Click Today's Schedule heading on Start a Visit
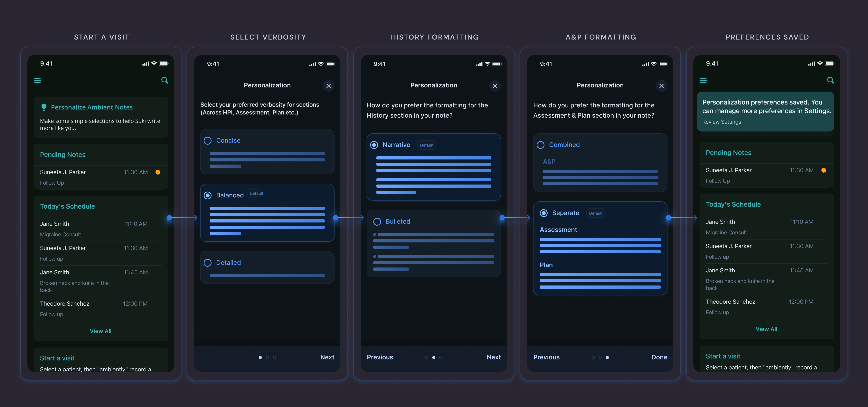 tap(67, 206)
